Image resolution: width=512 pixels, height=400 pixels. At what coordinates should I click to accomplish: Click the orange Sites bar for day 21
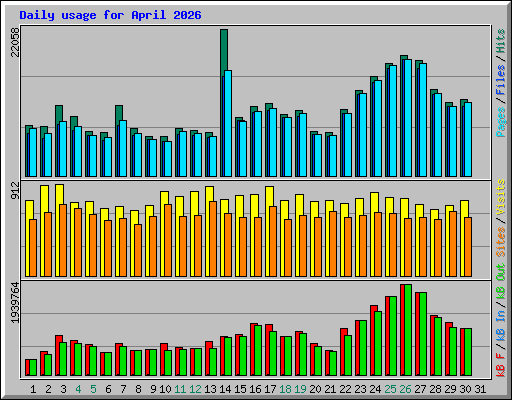tap(333, 244)
